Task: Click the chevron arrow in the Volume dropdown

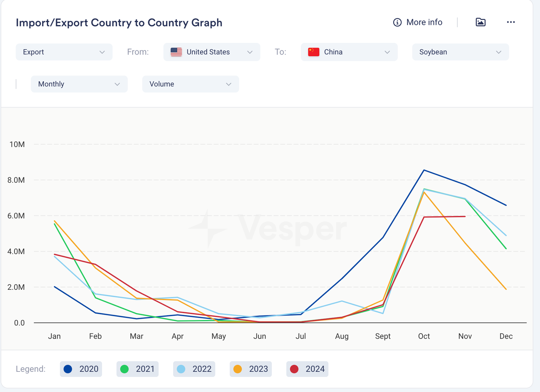Action: [228, 84]
